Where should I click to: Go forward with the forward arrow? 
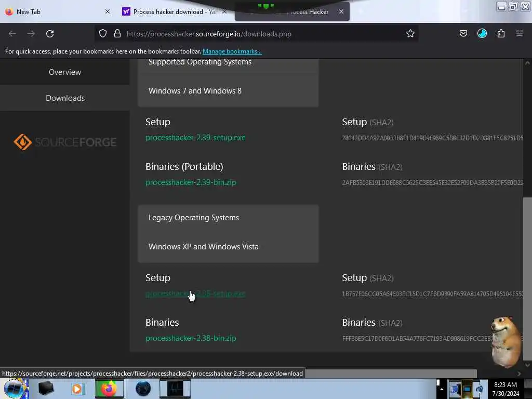tap(31, 34)
